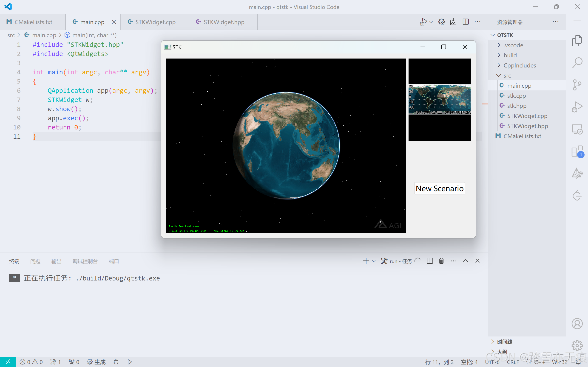The height and width of the screenshot is (367, 588).
Task: Switch to CMakeLists.txt editor tab
Action: (x=33, y=22)
